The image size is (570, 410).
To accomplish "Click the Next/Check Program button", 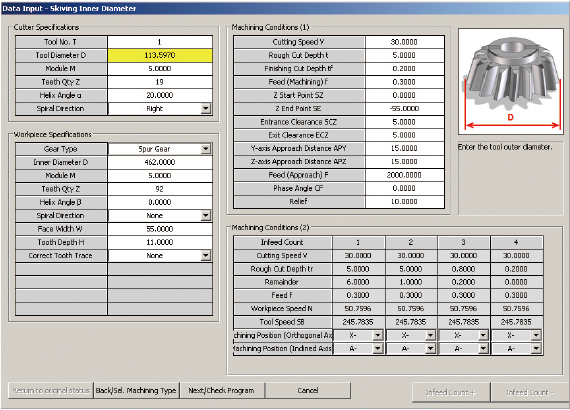I will click(221, 391).
